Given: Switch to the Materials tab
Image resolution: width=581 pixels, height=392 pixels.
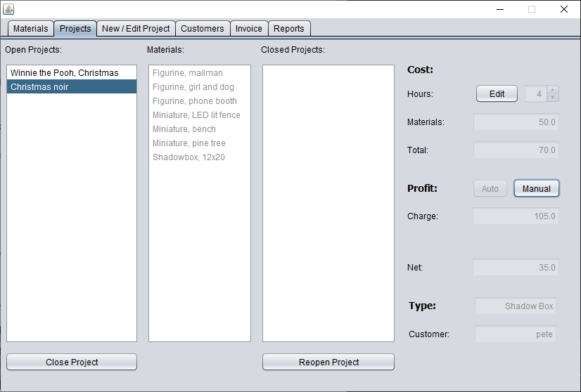Looking at the screenshot, I should 31,29.
